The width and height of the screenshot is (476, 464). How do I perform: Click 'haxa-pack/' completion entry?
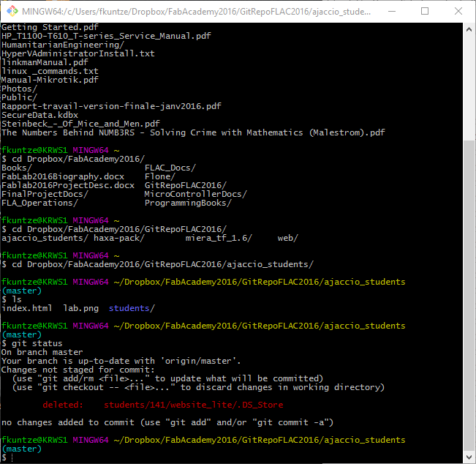(118, 238)
